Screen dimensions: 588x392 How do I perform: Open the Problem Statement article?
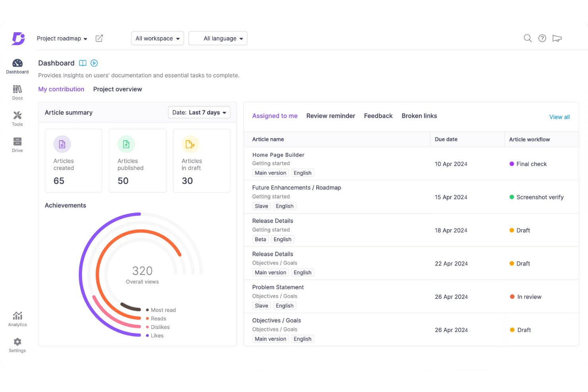[x=278, y=288]
